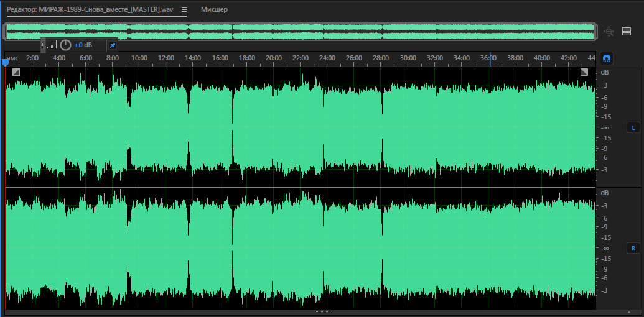Open the Editor panel hamburger menu
Viewport: 644px width, 317px height.
pyautogui.click(x=184, y=10)
